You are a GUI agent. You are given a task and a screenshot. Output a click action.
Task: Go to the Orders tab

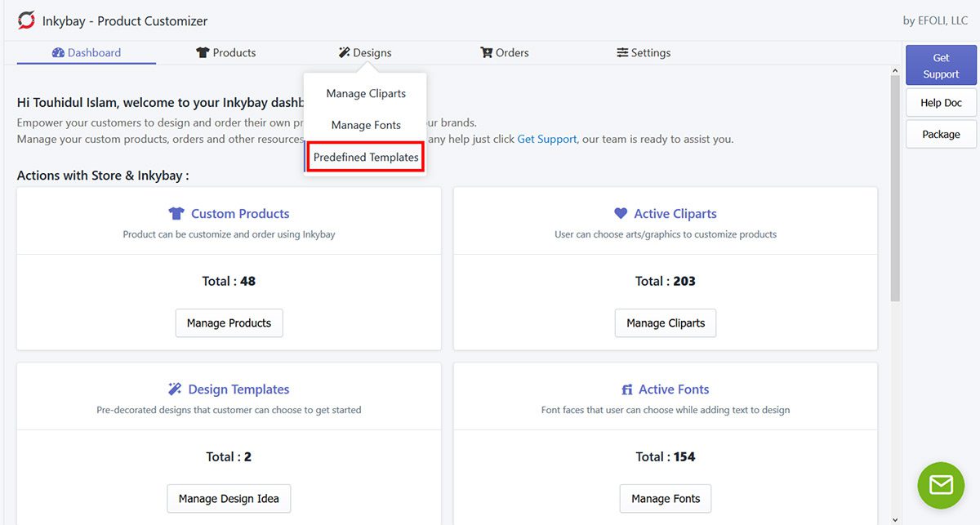[x=505, y=53]
